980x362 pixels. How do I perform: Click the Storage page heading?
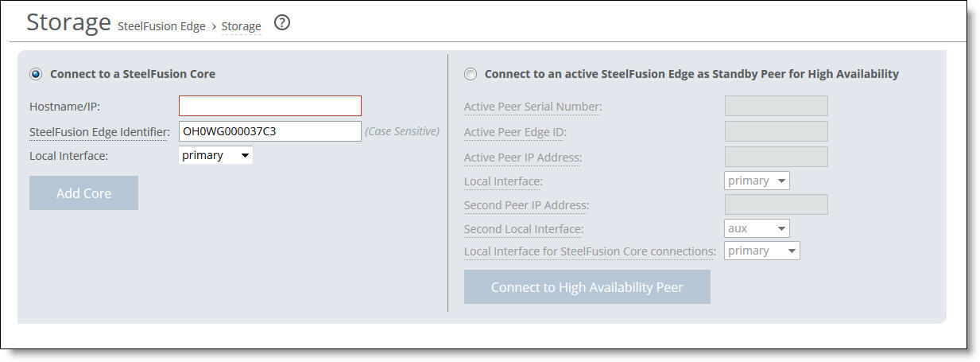[x=68, y=22]
